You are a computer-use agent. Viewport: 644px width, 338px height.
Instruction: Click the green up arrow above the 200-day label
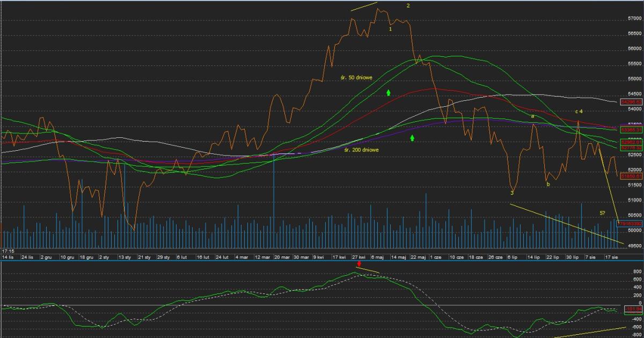(412, 138)
